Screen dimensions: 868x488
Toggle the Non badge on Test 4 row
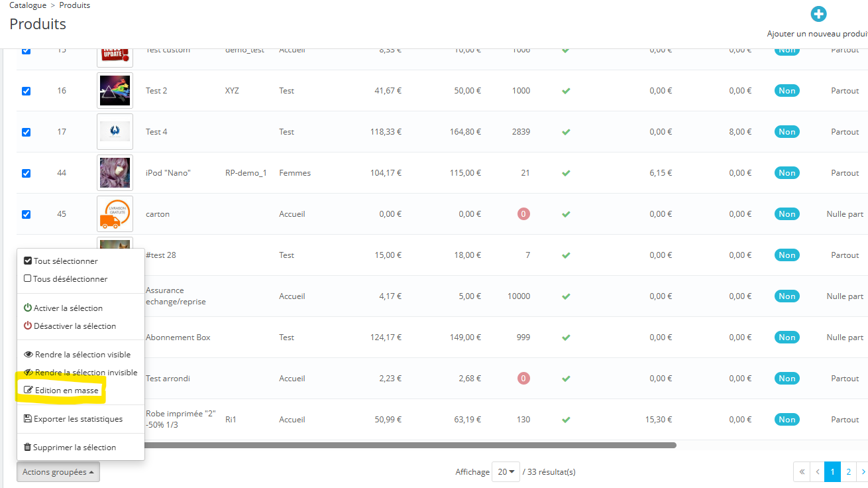click(x=787, y=132)
